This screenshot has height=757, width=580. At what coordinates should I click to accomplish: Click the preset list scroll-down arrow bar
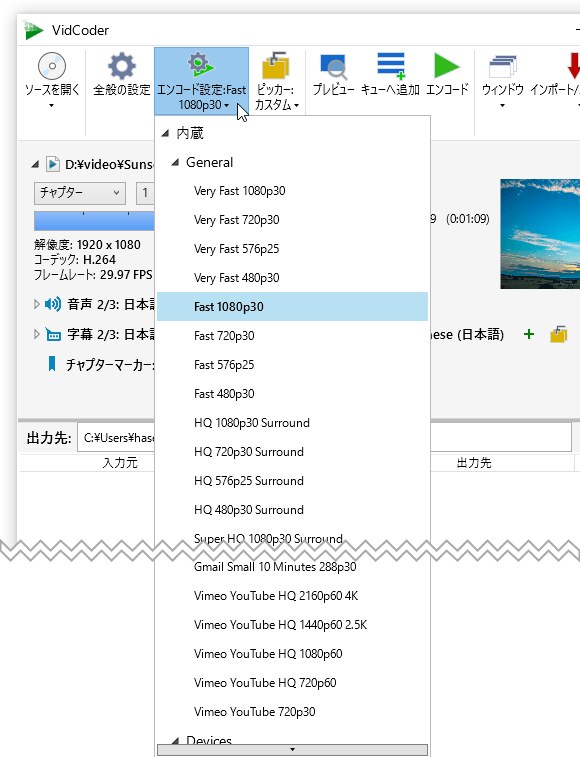[292, 749]
